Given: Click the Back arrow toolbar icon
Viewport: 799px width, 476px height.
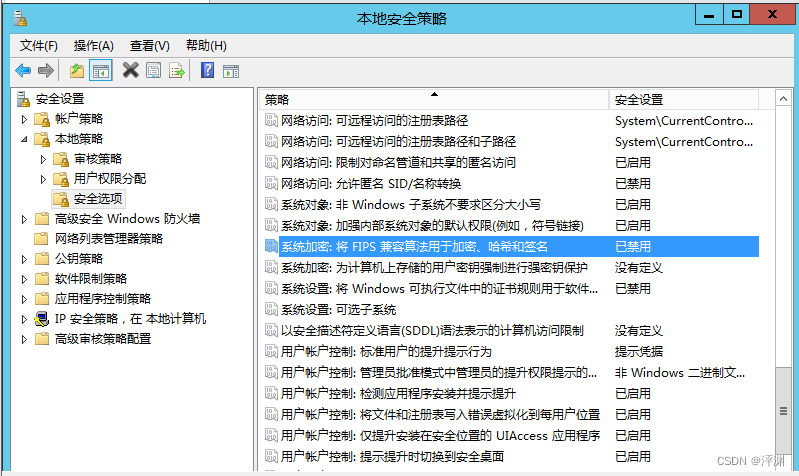Looking at the screenshot, I should (23, 70).
